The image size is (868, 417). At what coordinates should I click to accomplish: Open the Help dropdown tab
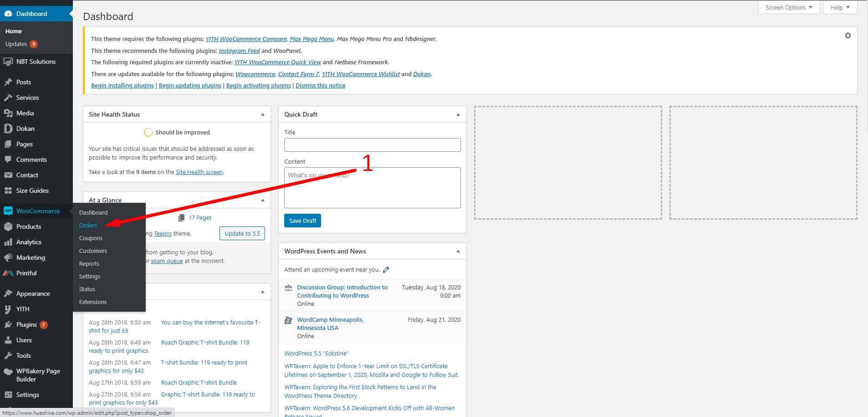840,7
